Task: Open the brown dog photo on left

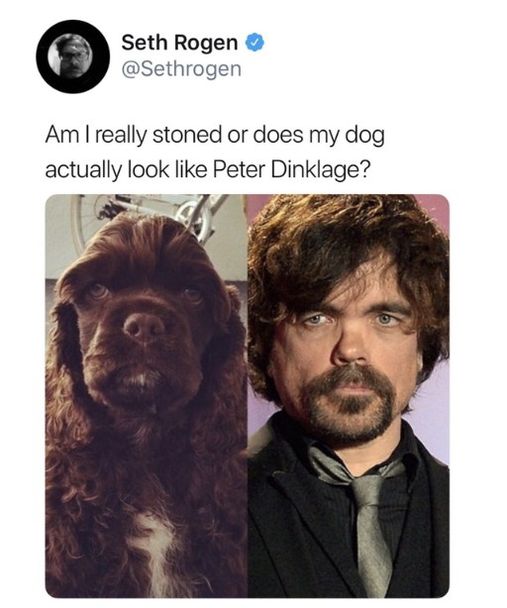Action: tap(147, 396)
